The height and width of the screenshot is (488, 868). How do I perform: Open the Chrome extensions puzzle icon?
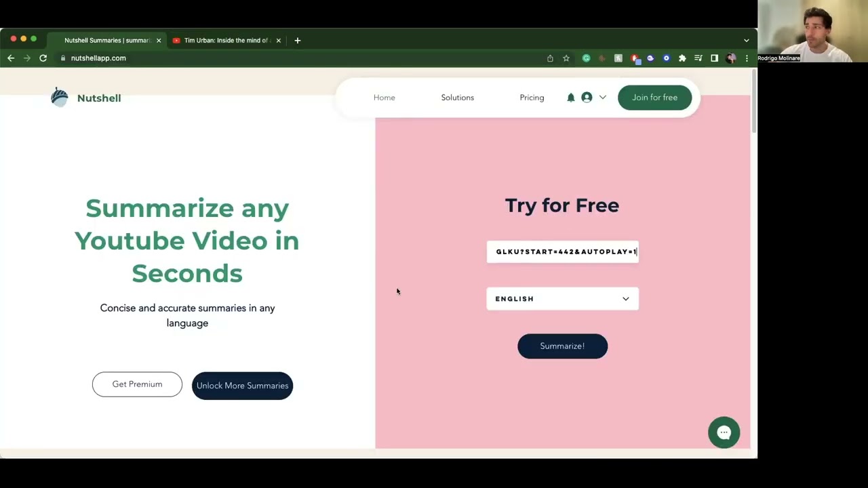click(x=682, y=58)
